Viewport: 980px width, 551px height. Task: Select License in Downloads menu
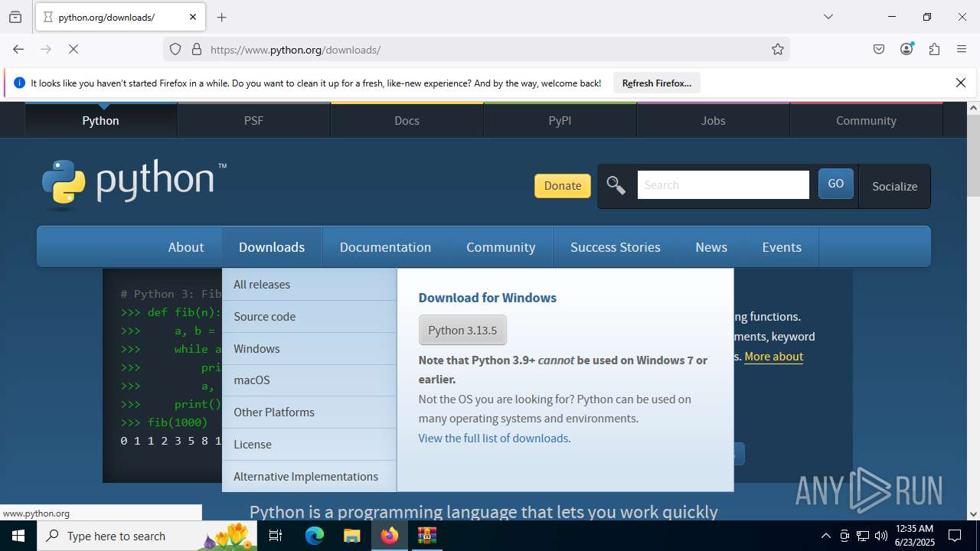pos(309,444)
